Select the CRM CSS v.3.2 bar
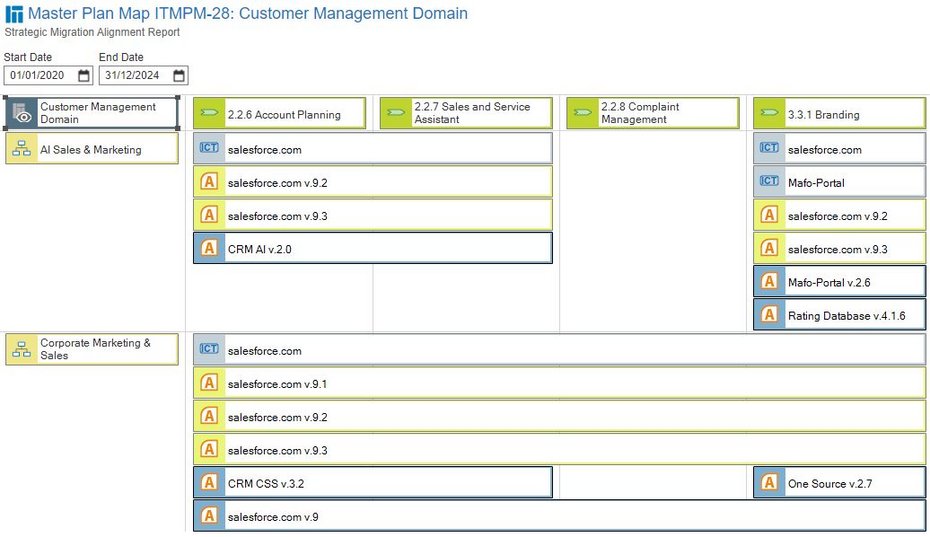Screen dimensions: 930x537 click(x=372, y=482)
